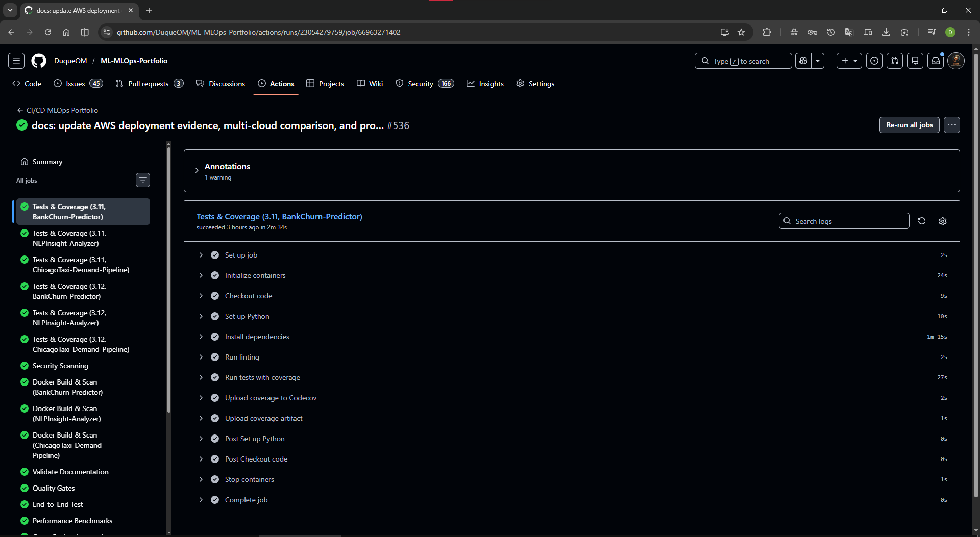Expand the Annotations section
The height and width of the screenshot is (537, 980).
197,170
